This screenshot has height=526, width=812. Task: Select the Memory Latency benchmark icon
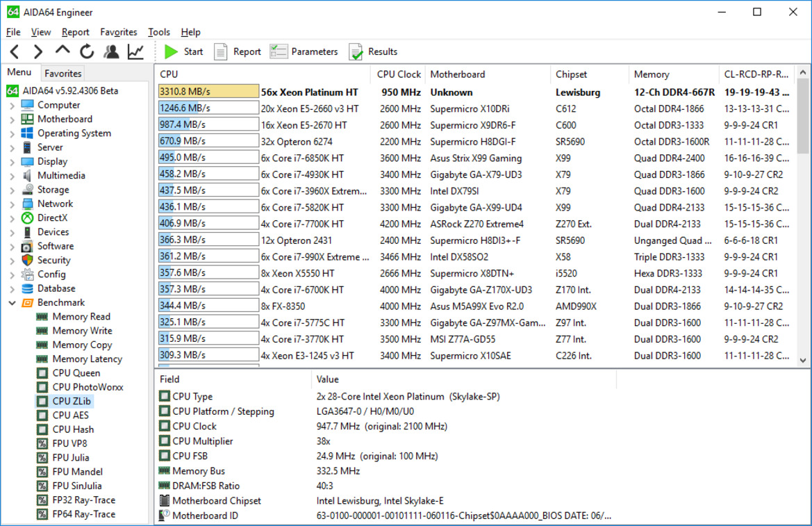[42, 359]
